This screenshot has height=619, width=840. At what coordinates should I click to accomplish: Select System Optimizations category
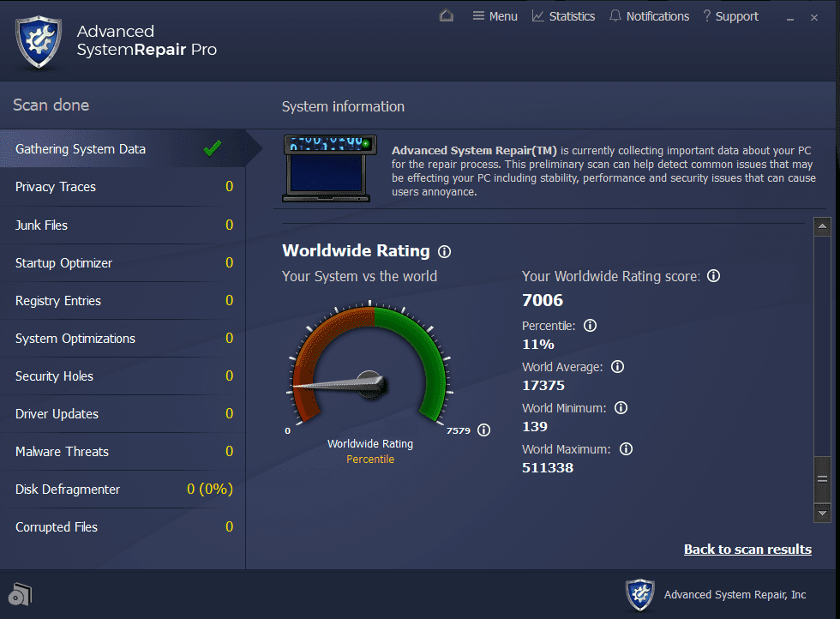point(123,339)
